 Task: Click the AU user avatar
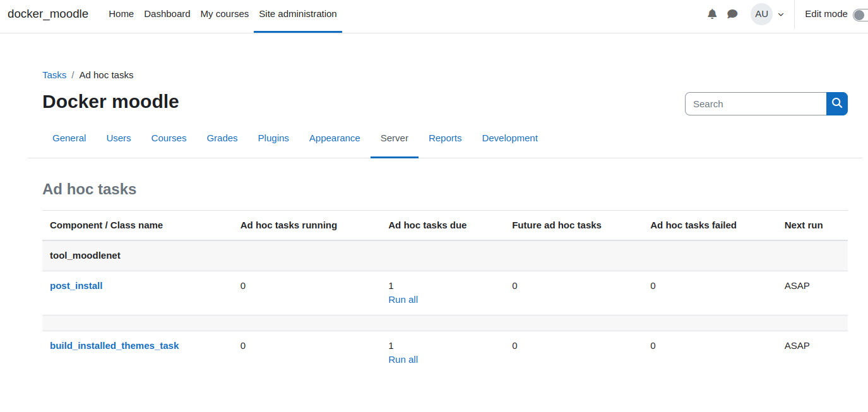point(761,14)
